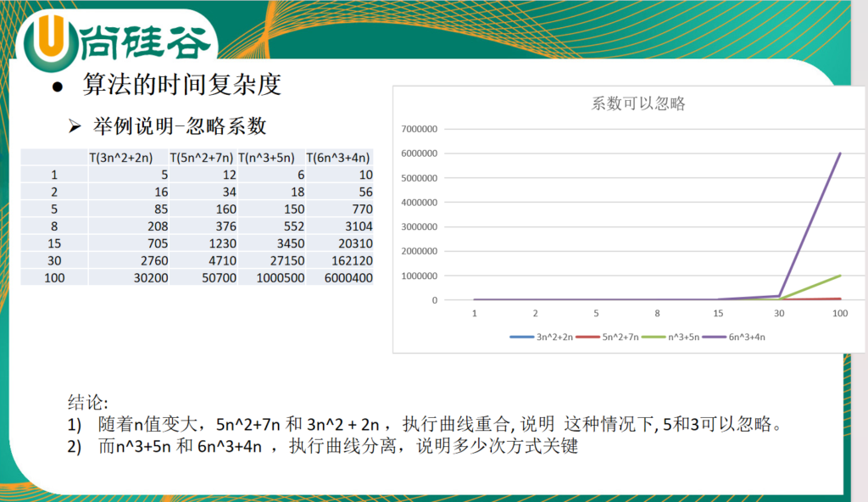Viewport: 868px width, 502px height.
Task: Select the subtitle 举例说明-忽略系数
Action: 180,126
